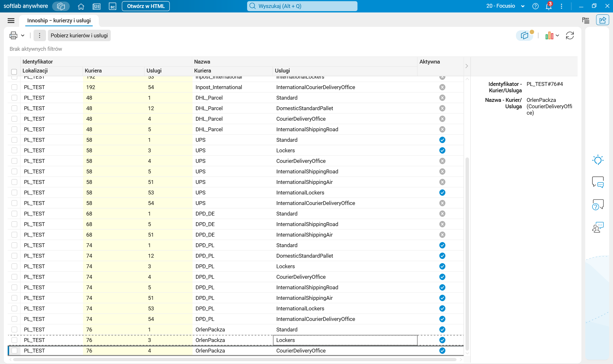Check the DPD_PL Standard row checkbox
The width and height of the screenshot is (613, 364).
coord(14,245)
